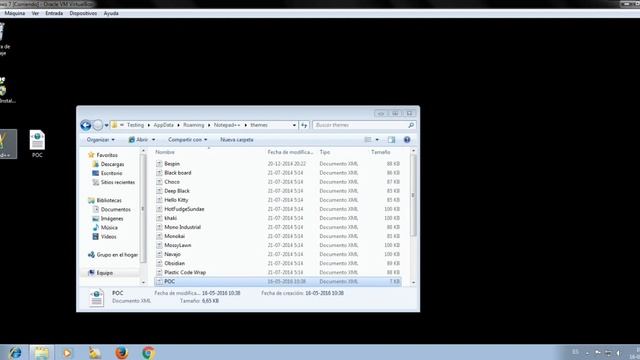This screenshot has width=640, height=360.
Task: Click the Abrir toolbar button
Action: tap(138, 140)
